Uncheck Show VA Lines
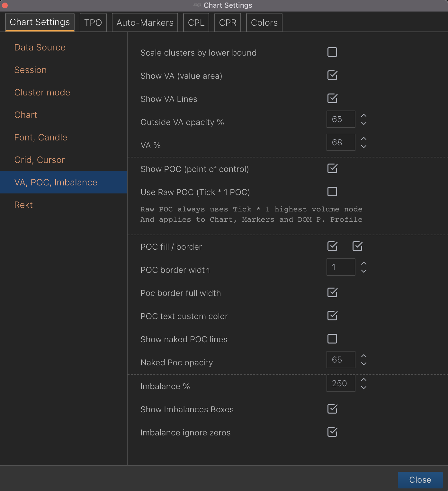 [x=332, y=98]
